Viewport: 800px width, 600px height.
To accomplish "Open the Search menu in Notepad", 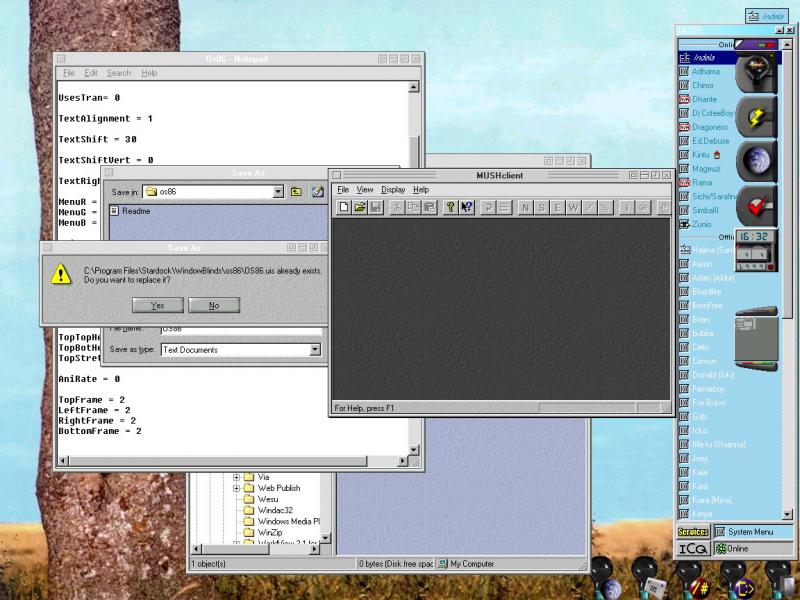I will tap(119, 73).
